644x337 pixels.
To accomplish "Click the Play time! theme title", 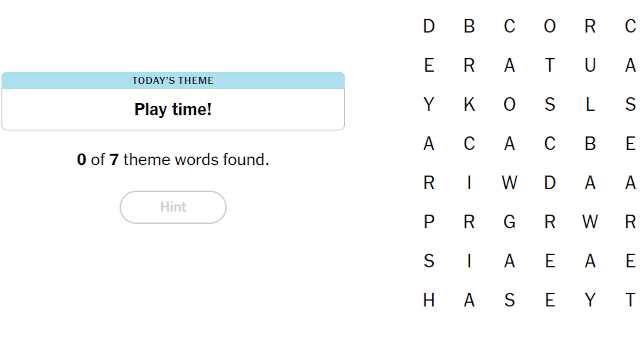I will point(173,109).
